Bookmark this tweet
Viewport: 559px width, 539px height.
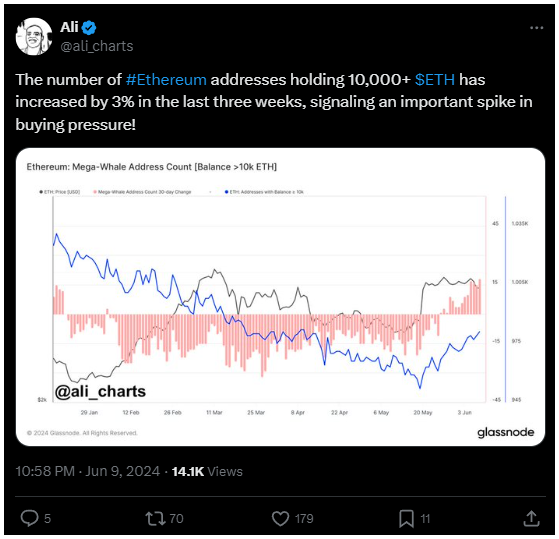406,518
